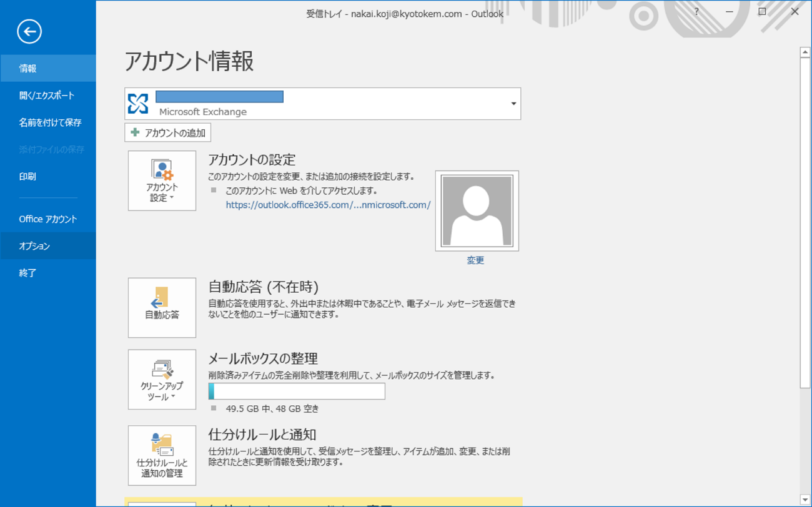Go to Office アカウント page

[48, 219]
